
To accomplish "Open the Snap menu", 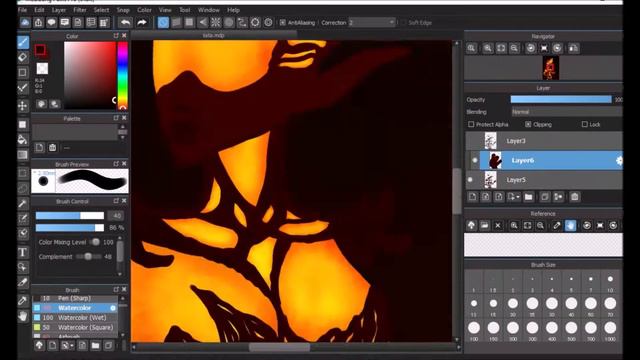I will click(123, 10).
